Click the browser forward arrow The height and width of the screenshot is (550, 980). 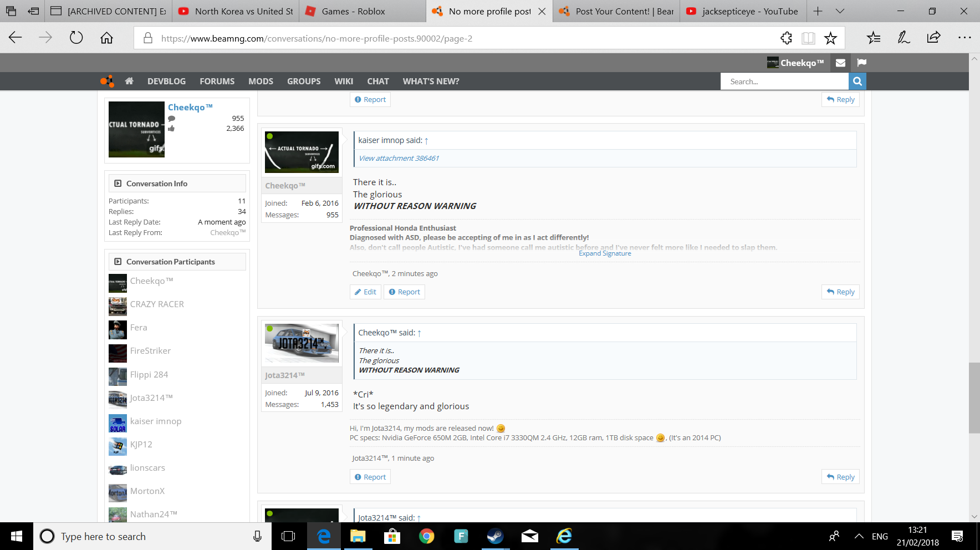45,38
